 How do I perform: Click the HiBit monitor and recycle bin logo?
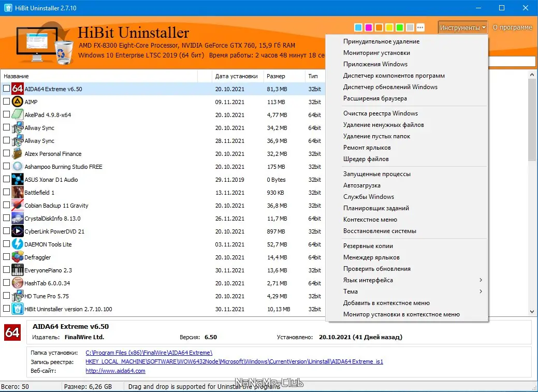point(45,42)
